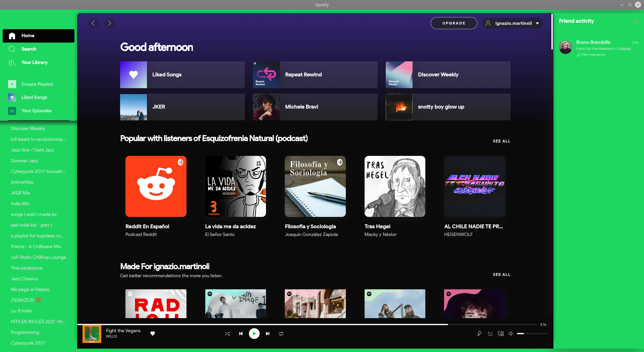644x352 pixels.
Task: Open Search in the sidebar
Action: (x=39, y=49)
